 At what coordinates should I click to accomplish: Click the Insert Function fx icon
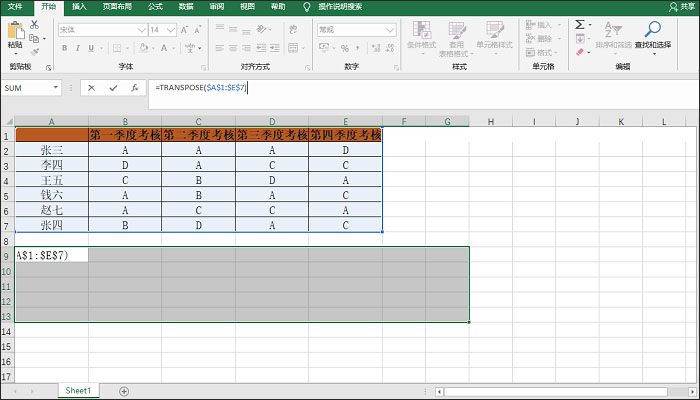135,88
